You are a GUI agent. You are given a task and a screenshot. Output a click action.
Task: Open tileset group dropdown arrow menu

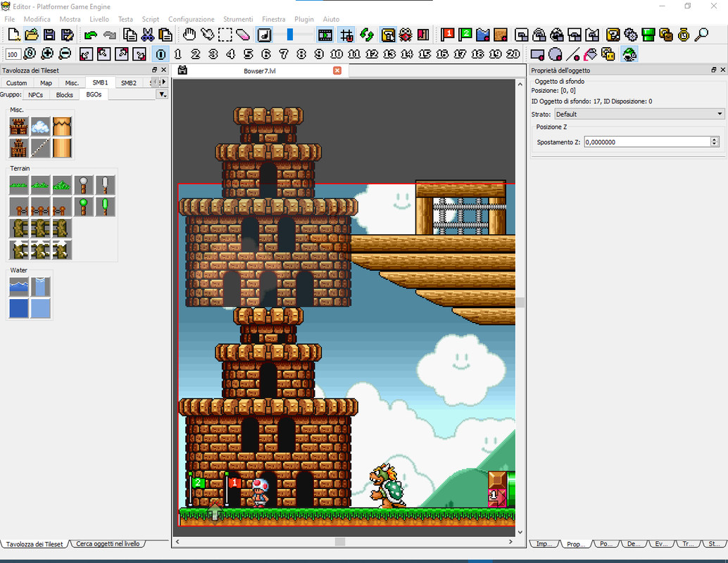coord(162,94)
